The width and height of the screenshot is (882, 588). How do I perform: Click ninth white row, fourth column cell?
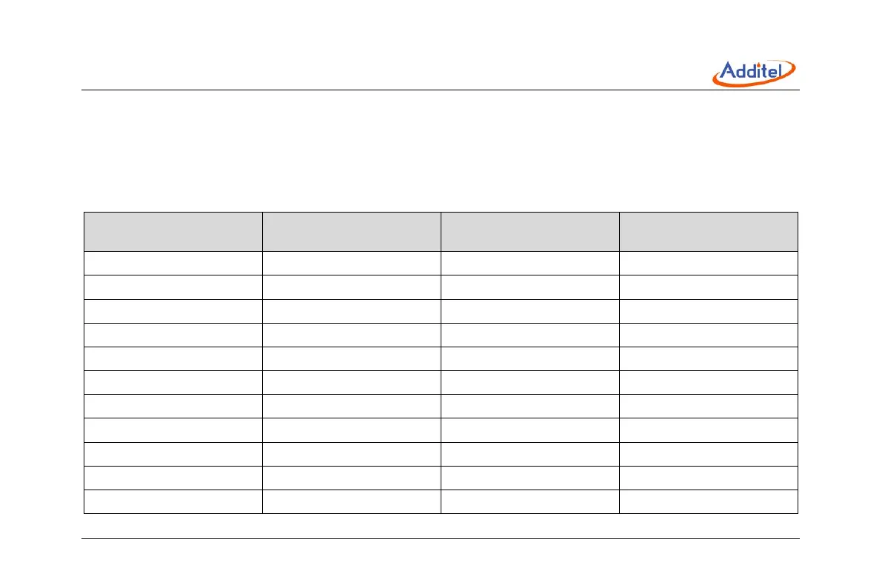click(709, 454)
